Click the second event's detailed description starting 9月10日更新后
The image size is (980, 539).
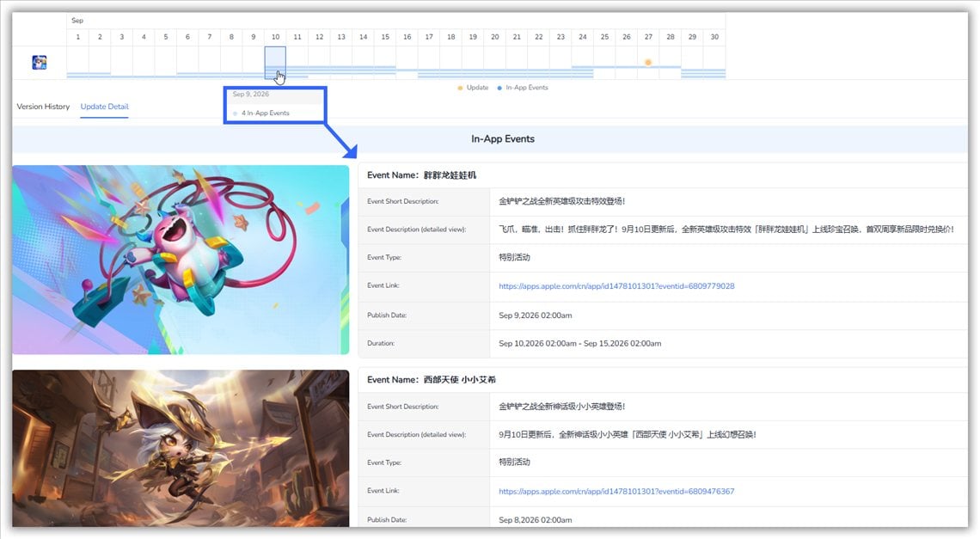[x=628, y=434]
